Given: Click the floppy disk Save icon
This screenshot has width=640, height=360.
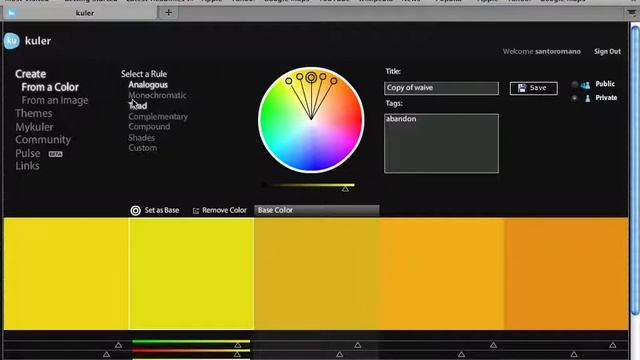Looking at the screenshot, I should click(x=522, y=88).
